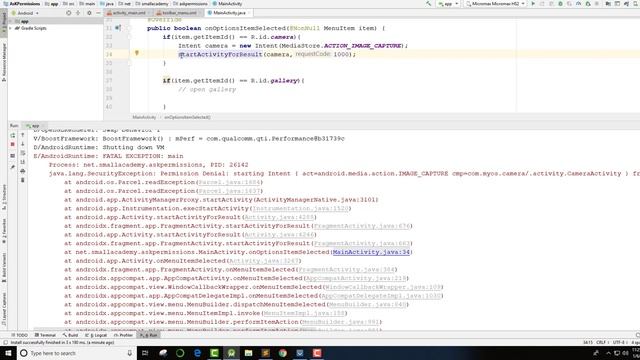Click the Project panel settings gear
Screen dimensions: 640x360
[89, 13]
